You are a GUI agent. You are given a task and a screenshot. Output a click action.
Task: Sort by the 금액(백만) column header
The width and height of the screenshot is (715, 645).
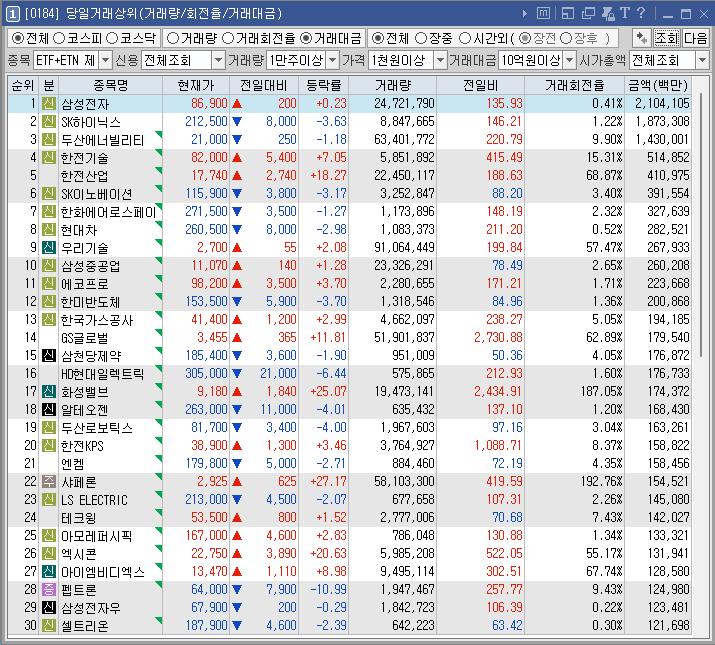coord(658,85)
